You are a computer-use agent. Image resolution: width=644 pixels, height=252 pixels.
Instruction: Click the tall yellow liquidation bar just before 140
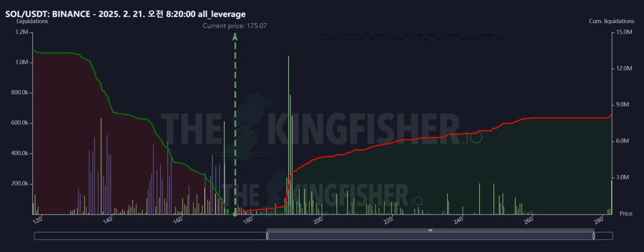[101, 166]
